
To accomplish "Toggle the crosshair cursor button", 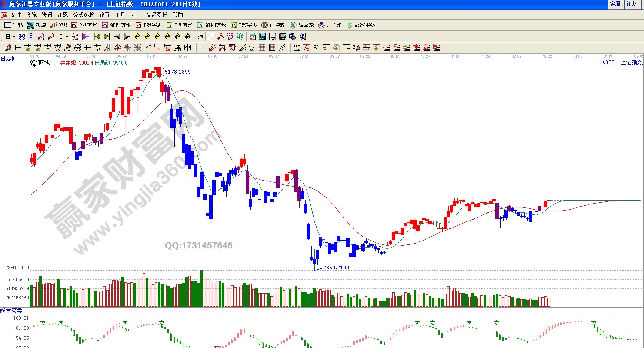I will 210,37.
